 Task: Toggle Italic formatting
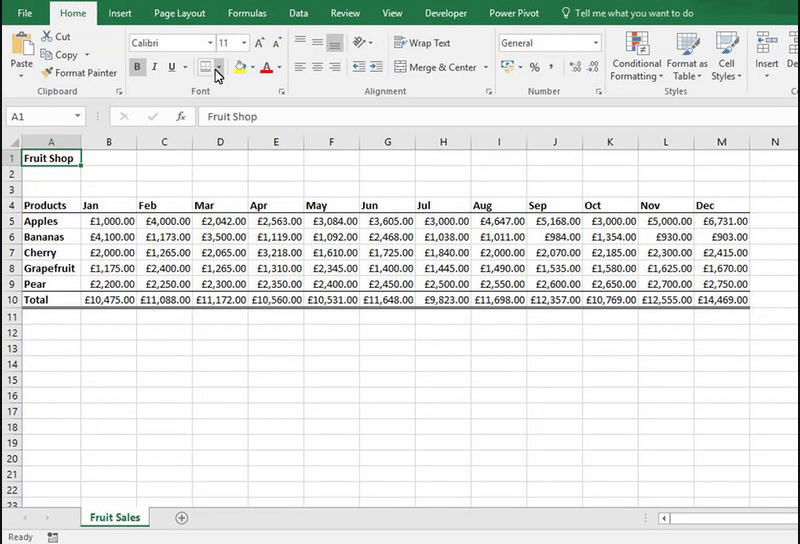(x=155, y=67)
